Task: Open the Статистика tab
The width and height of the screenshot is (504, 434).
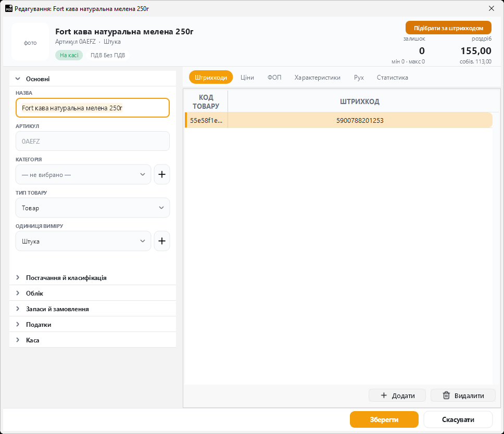Action: point(393,77)
